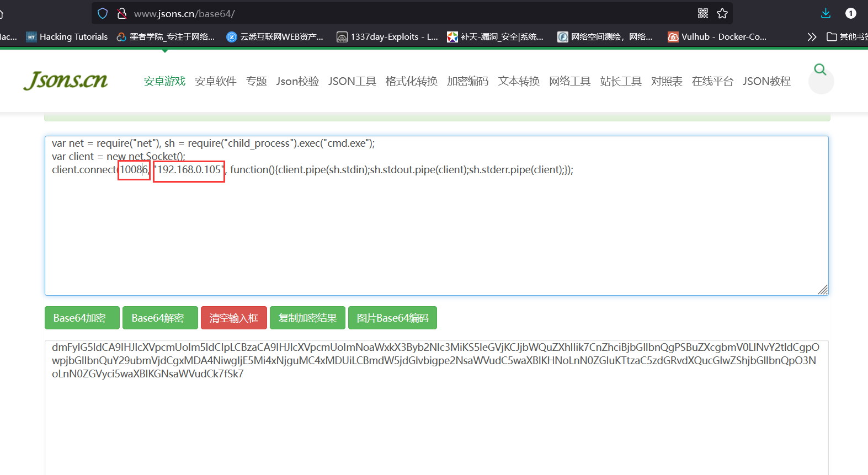Bookmark this page with the star icon
868x475 pixels.
click(x=722, y=13)
